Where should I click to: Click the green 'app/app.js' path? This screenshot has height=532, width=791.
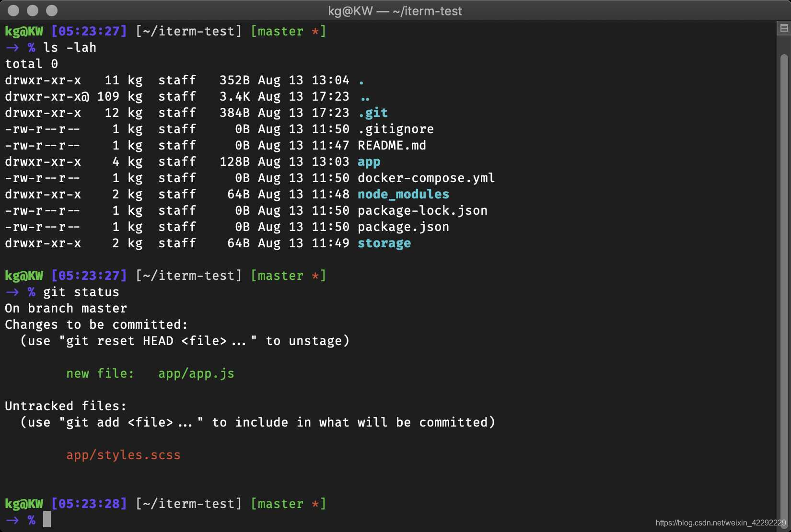point(197,373)
